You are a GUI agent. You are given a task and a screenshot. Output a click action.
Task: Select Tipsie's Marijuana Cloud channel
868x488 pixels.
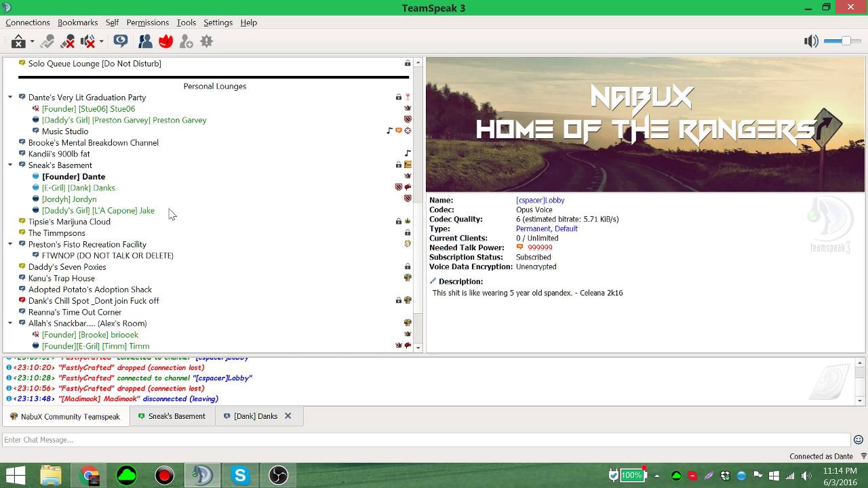(69, 222)
